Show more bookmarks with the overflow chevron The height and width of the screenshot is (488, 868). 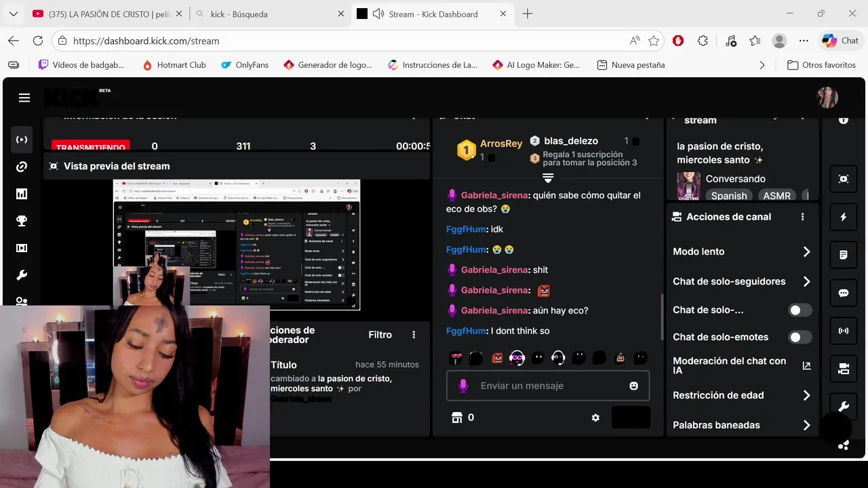coord(762,65)
